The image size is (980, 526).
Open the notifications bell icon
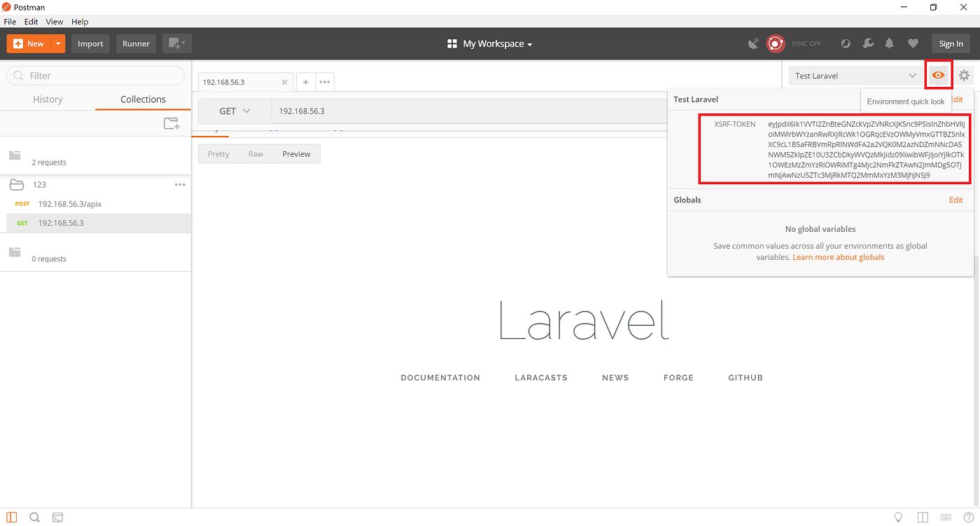click(890, 43)
